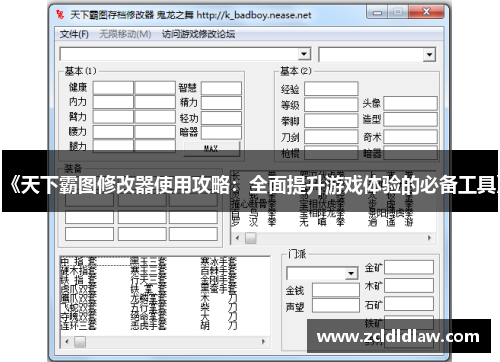Screen dimensions: 500x362
Task: Click the 奇术 input field
Action: coord(410,137)
